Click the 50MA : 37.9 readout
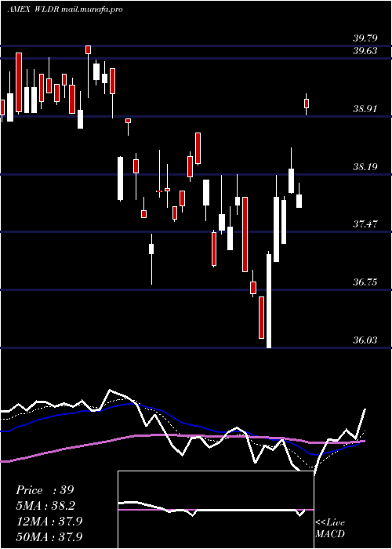Screen dimensions: 392x549 [49, 536]
